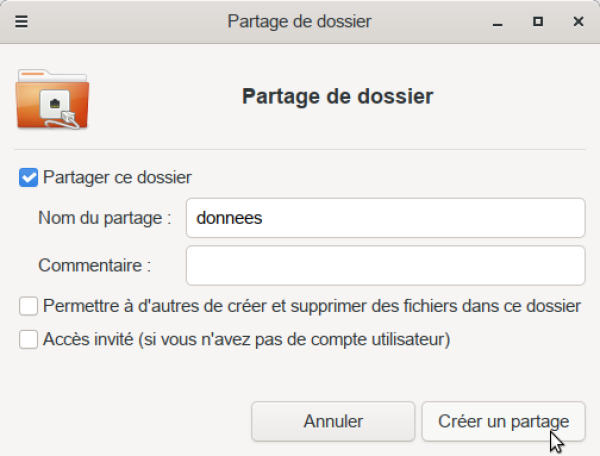Maximize the Partage de dossier window
Image resolution: width=600 pixels, height=456 pixels.
[537, 20]
